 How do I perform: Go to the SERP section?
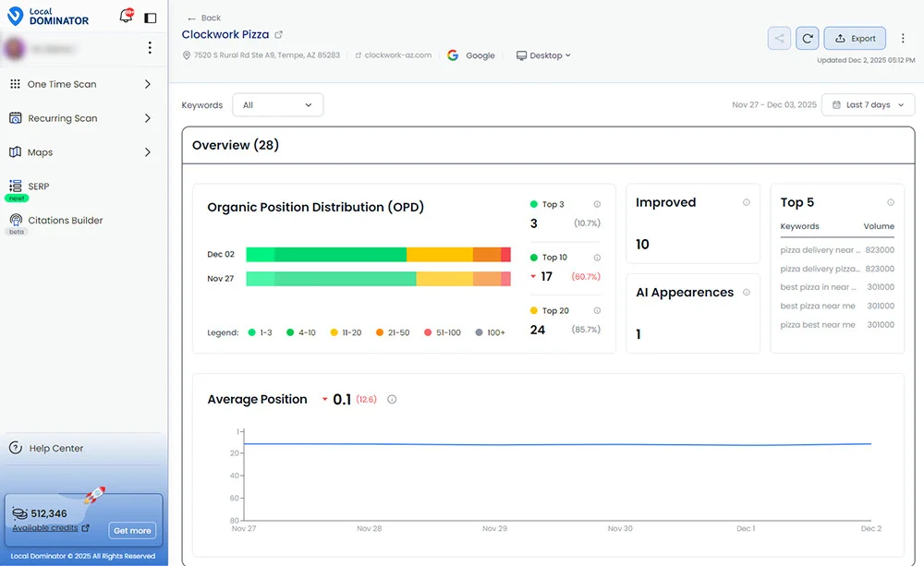pyautogui.click(x=38, y=187)
